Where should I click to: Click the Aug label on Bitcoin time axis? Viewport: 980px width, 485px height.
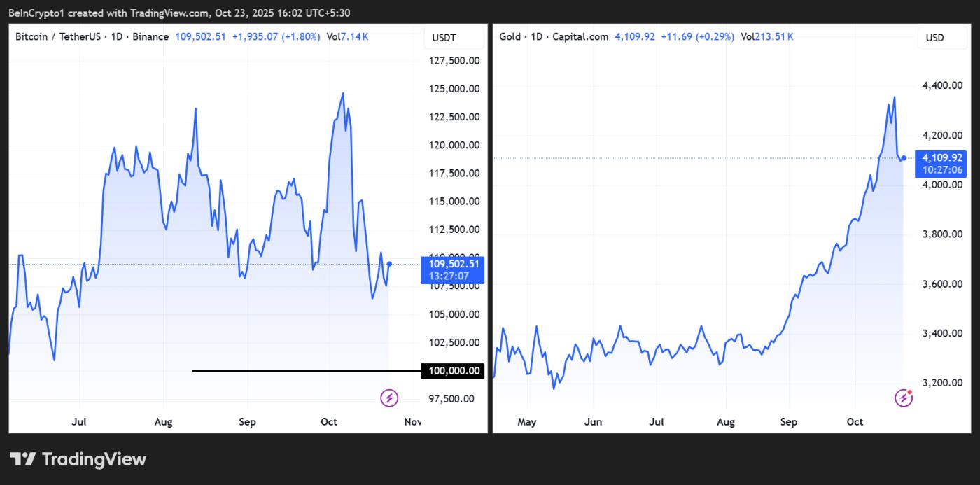coord(163,422)
